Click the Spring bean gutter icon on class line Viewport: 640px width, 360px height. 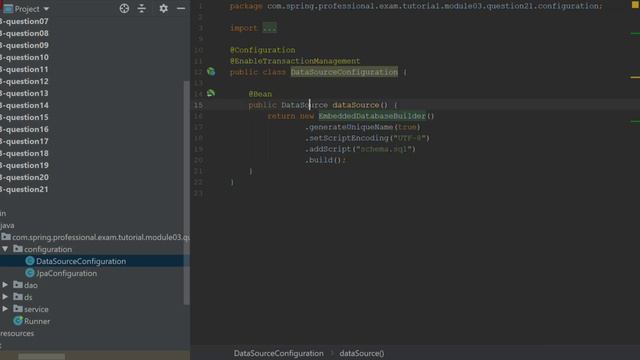click(211, 71)
